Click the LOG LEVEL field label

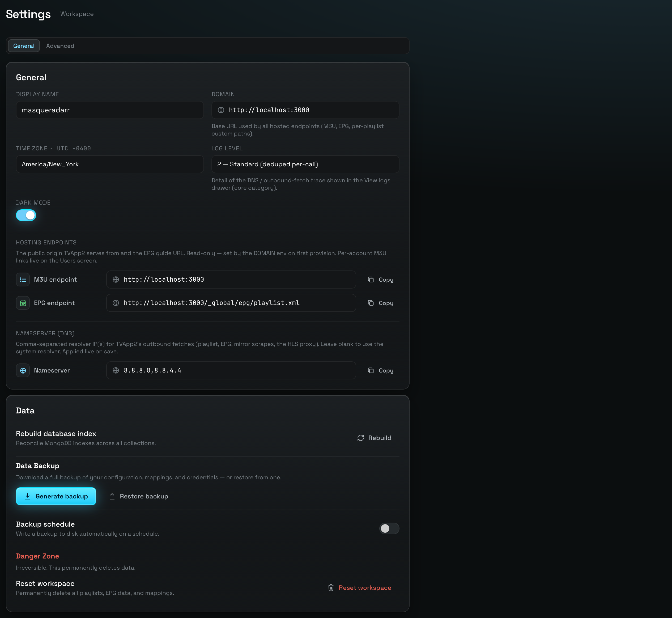tap(227, 149)
